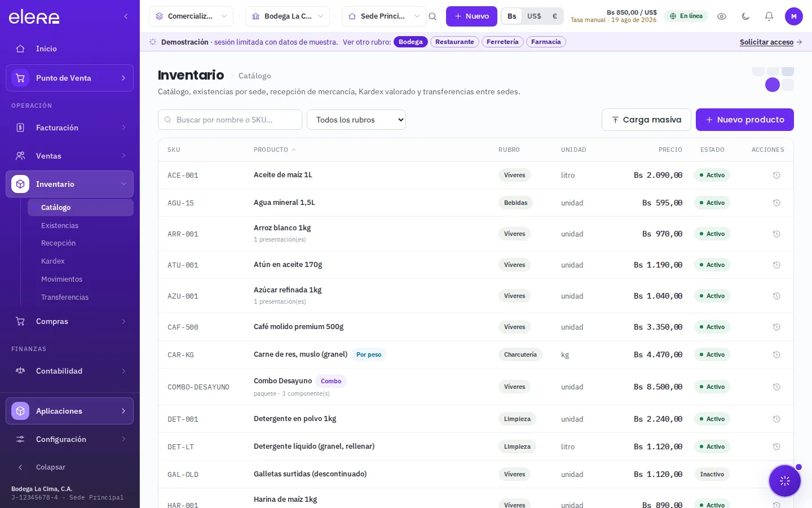
Task: View history icon for Detergente en polvo 1kg
Action: (x=776, y=419)
